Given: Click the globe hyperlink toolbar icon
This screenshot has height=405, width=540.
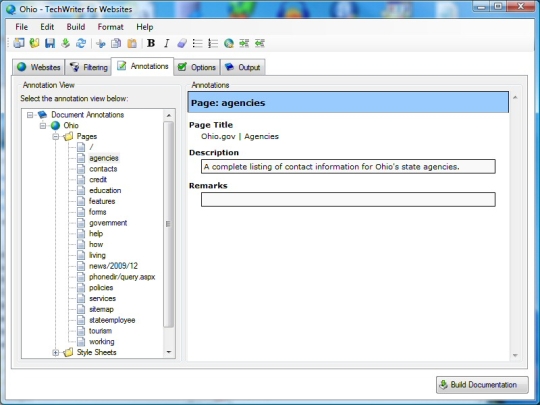Looking at the screenshot, I should click(229, 43).
